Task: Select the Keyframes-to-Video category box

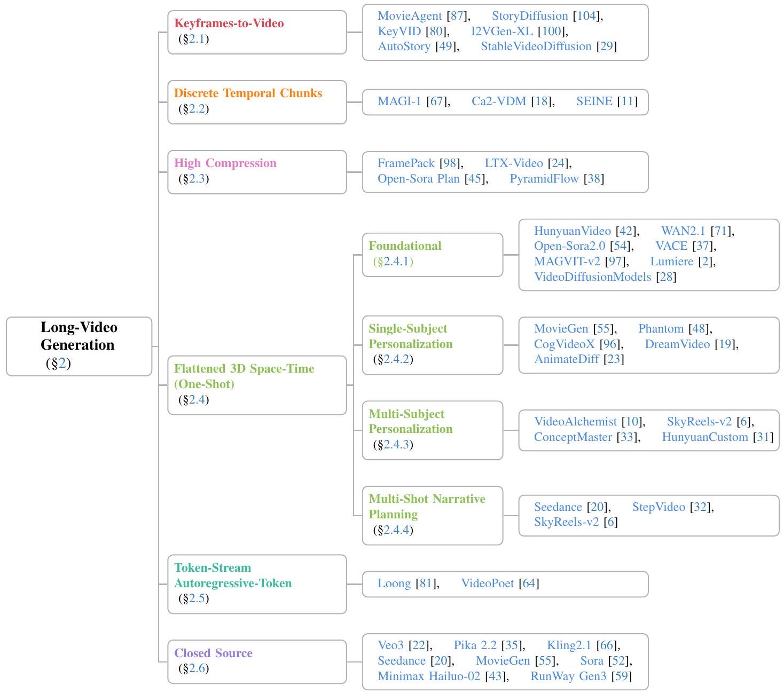Action: (x=256, y=32)
